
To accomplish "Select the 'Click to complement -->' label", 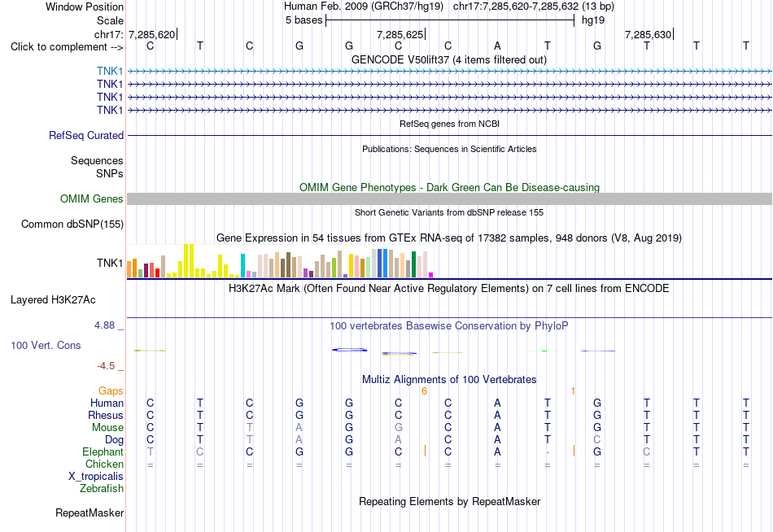I will click(67, 47).
